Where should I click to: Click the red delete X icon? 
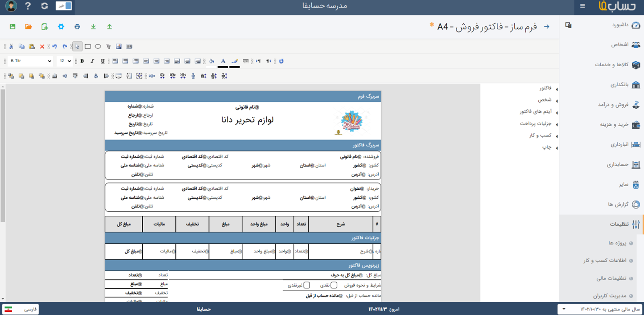click(42, 46)
